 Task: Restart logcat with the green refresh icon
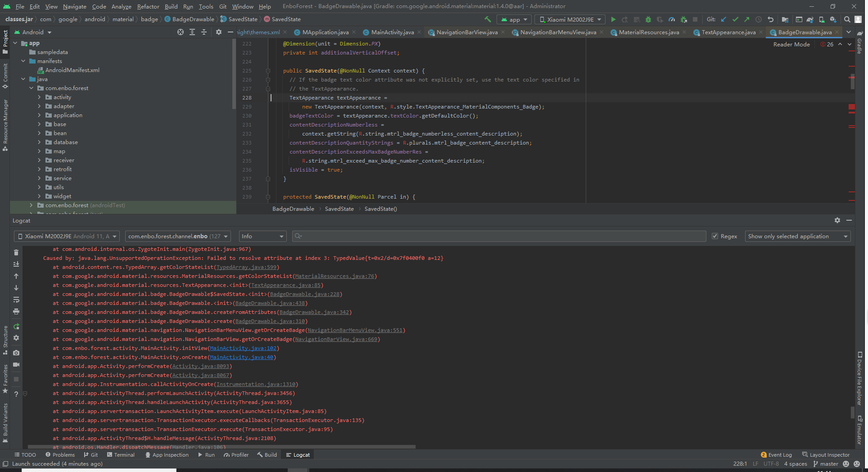(x=16, y=326)
